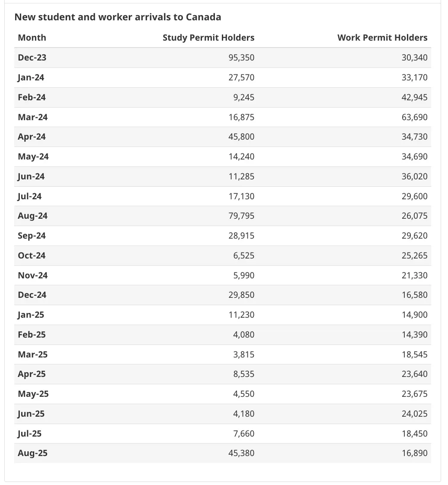Image resolution: width=448 pixels, height=485 pixels.
Task: Click the Study Permit Holders column header
Action: pos(208,38)
